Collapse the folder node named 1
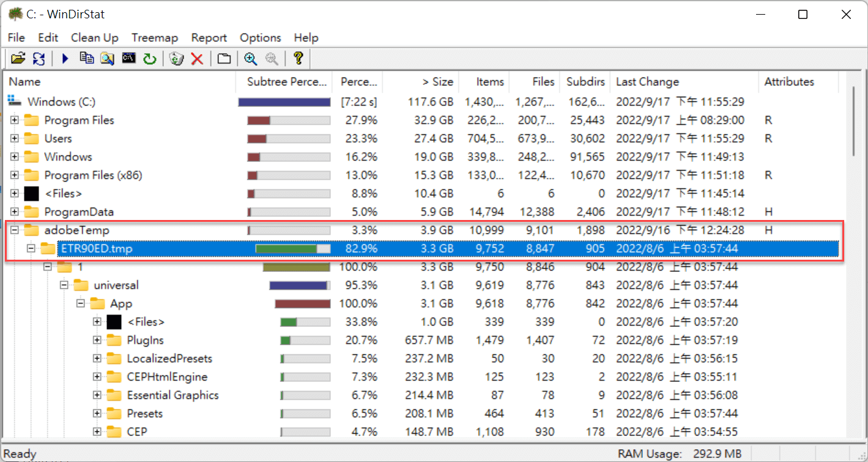 click(x=48, y=267)
